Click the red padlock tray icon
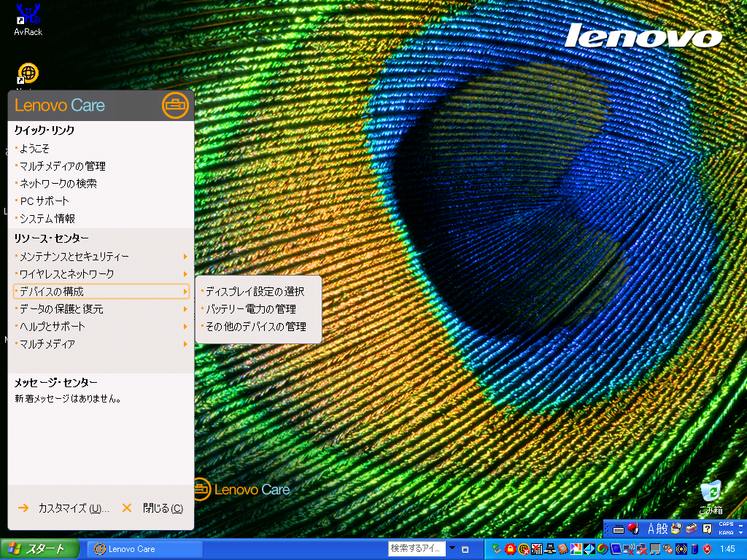The width and height of the screenshot is (747, 560). point(511,549)
